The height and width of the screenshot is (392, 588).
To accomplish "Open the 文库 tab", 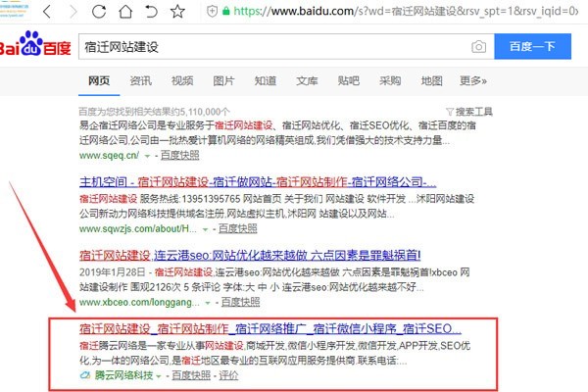I will 307,81.
